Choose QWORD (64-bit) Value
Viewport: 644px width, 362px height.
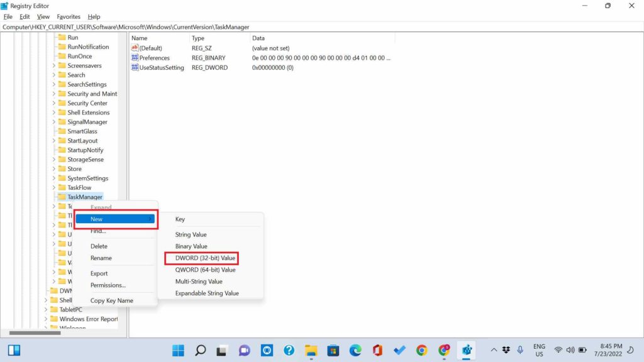(206, 270)
